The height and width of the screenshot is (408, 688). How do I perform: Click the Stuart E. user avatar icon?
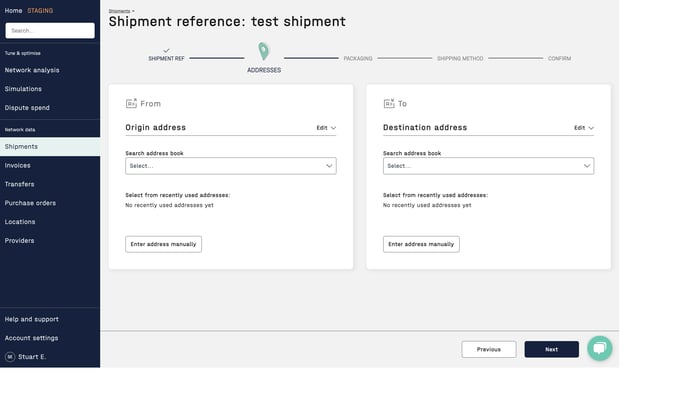[x=10, y=357]
